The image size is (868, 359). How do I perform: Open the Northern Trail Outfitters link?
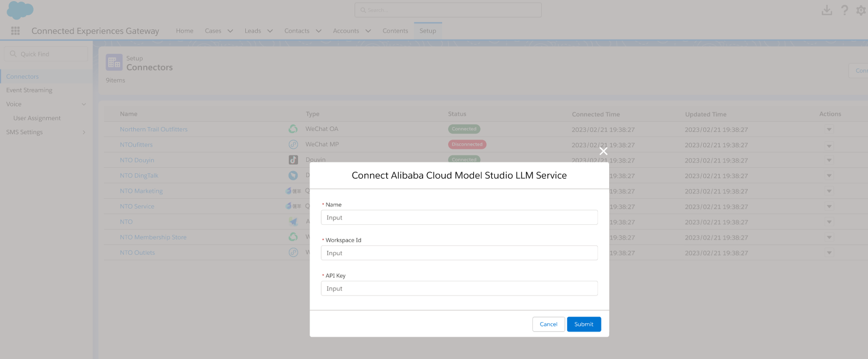(x=153, y=129)
